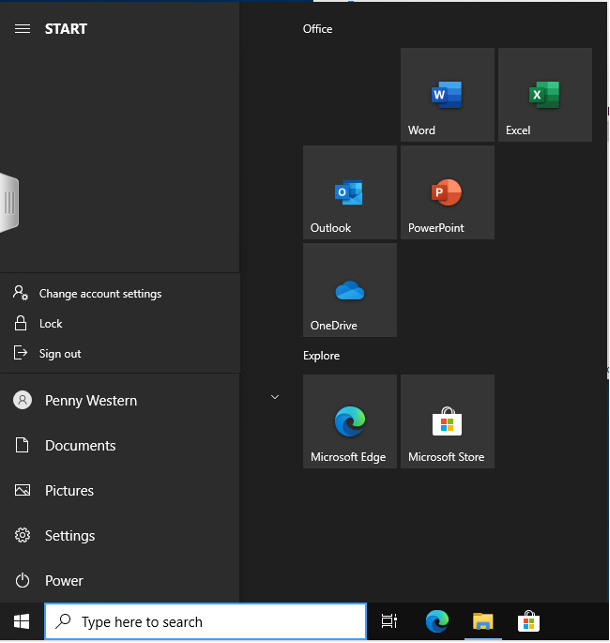Open Settings from the Start sidebar
The width and height of the screenshot is (610, 643).
click(69, 536)
